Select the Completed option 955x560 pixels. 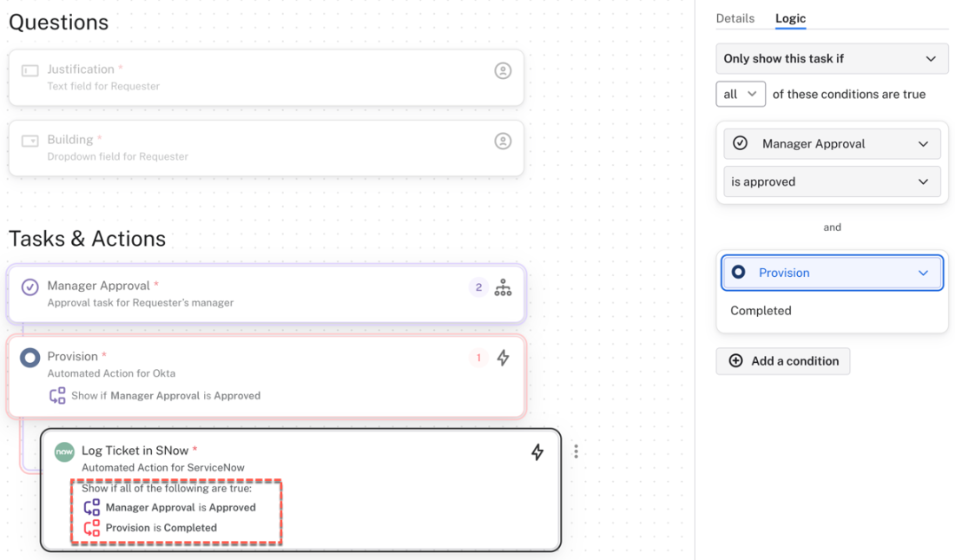click(761, 311)
